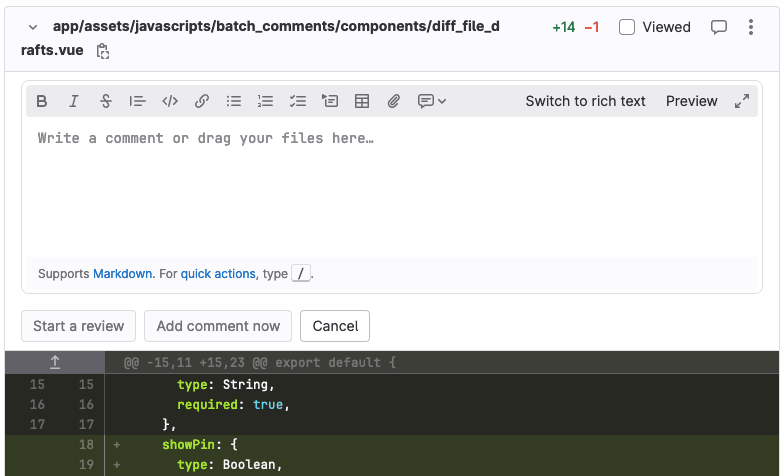Viewport: 784px width, 476px height.
Task: Click the added line 'showPin: {'
Action: (x=200, y=444)
